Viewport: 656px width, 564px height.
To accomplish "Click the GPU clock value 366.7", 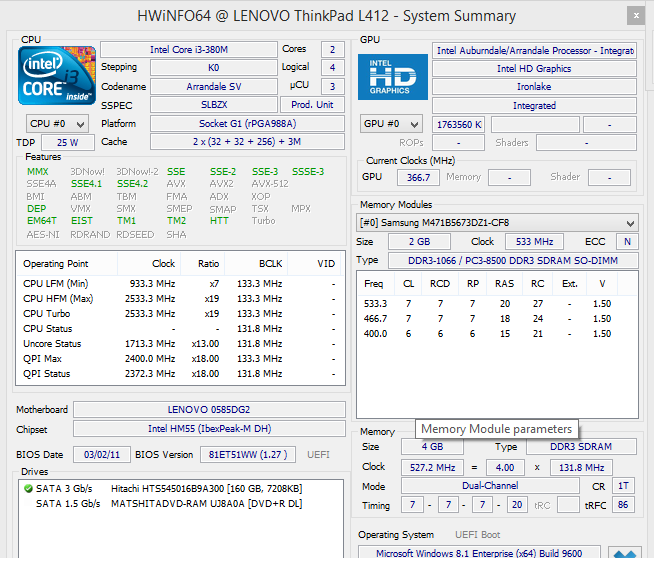I will click(418, 177).
